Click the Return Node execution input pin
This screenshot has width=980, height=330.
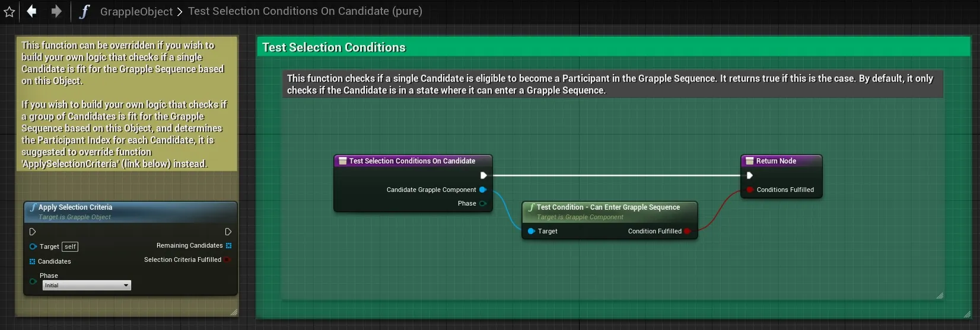(750, 175)
